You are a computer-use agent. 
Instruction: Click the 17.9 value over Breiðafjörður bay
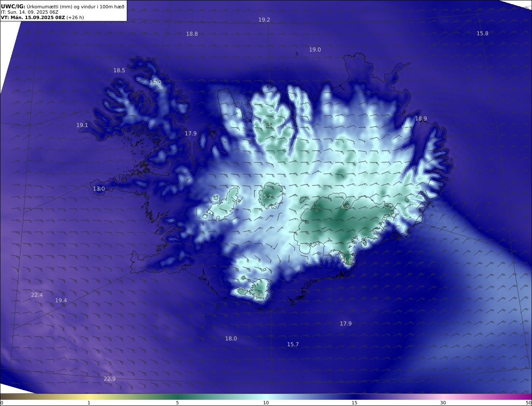191,133
